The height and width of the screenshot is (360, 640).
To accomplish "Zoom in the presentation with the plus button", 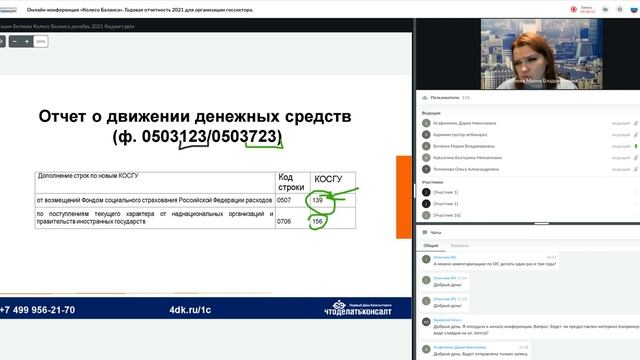I will coord(27,41).
